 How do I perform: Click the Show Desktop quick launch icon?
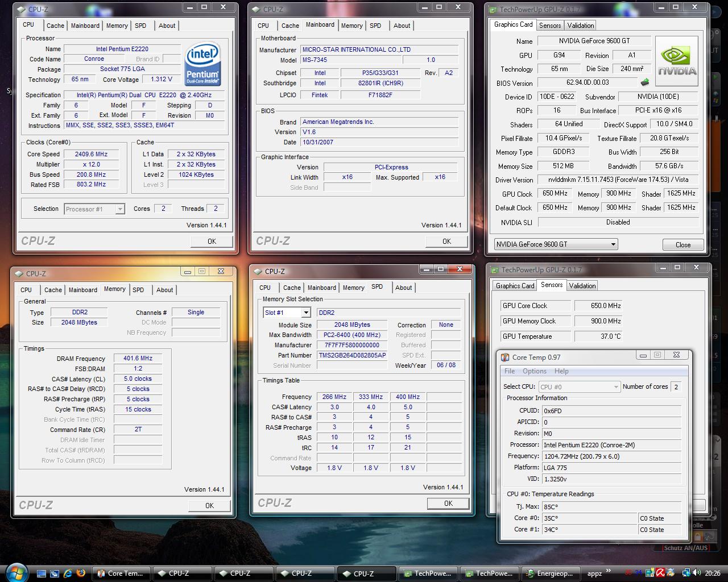(42, 573)
